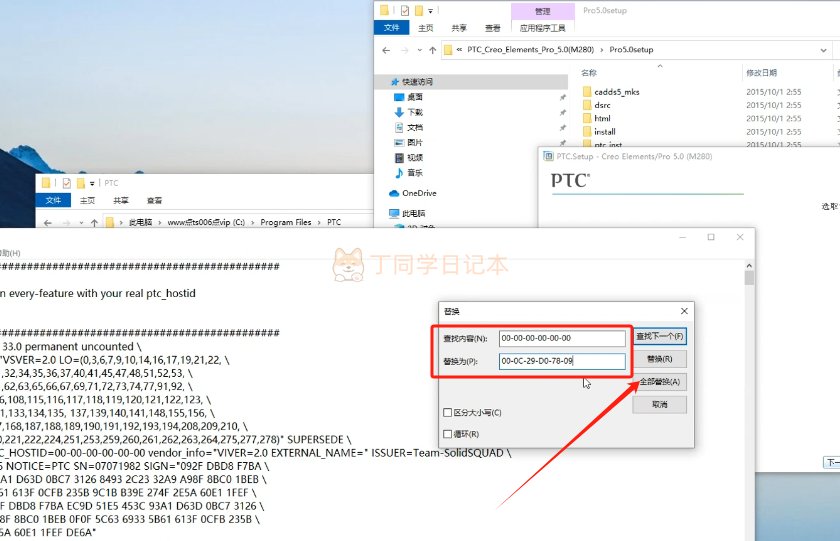Open View tab in PTC Explorer window
The height and width of the screenshot is (541, 840).
click(x=154, y=200)
